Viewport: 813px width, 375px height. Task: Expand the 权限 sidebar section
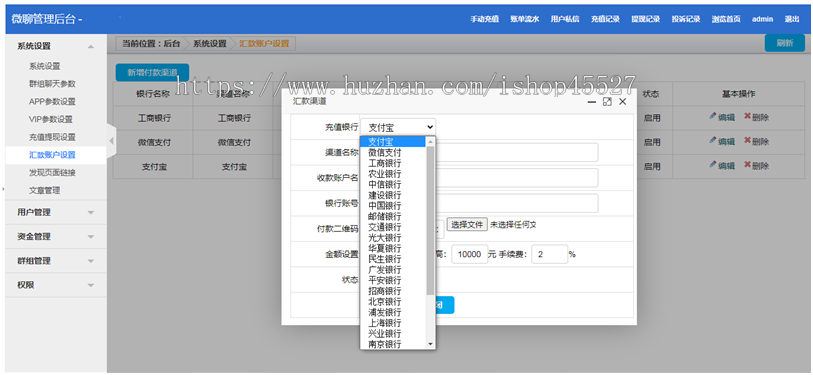pyautogui.click(x=91, y=285)
